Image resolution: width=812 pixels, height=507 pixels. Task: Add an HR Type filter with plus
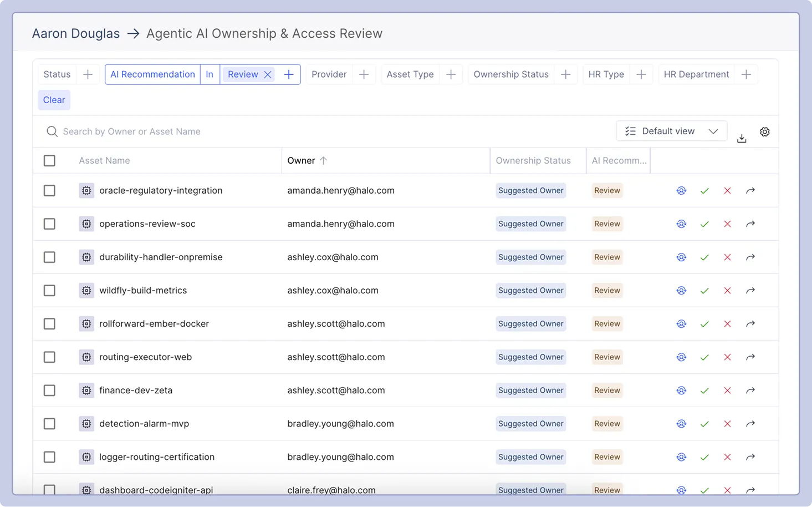(x=641, y=74)
